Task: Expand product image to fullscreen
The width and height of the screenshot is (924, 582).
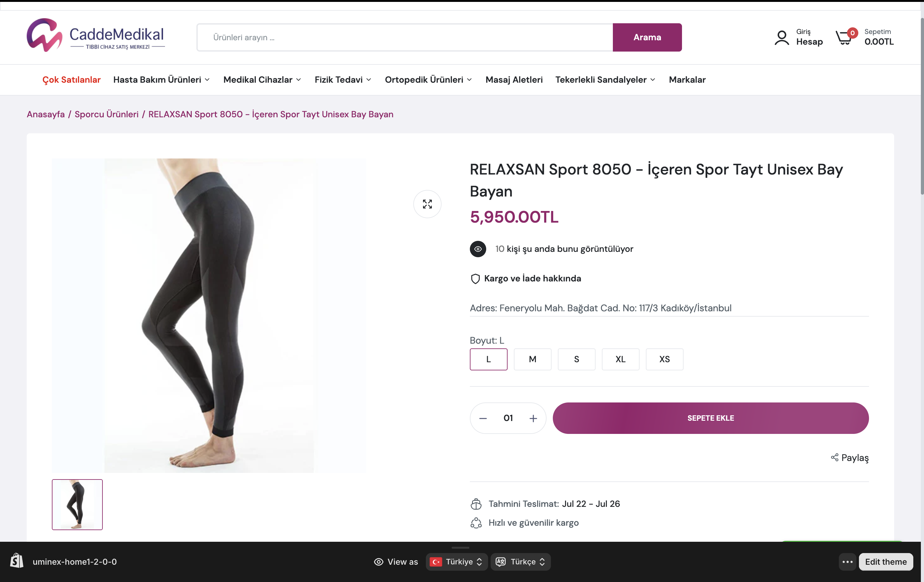Action: (427, 204)
